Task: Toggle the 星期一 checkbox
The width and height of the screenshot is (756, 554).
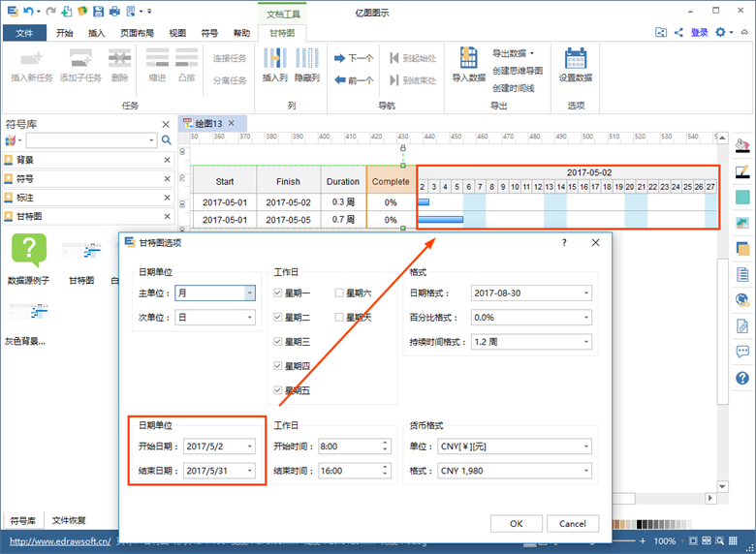Action: pos(278,292)
